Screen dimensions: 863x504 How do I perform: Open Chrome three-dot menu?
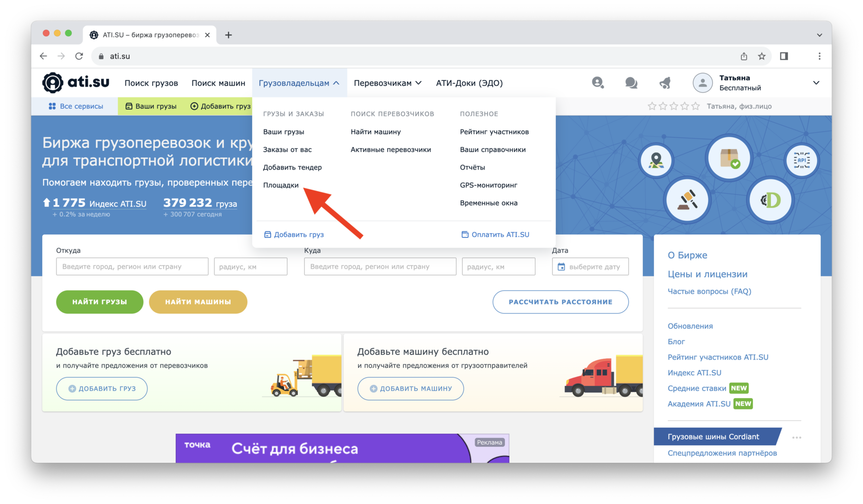point(819,56)
